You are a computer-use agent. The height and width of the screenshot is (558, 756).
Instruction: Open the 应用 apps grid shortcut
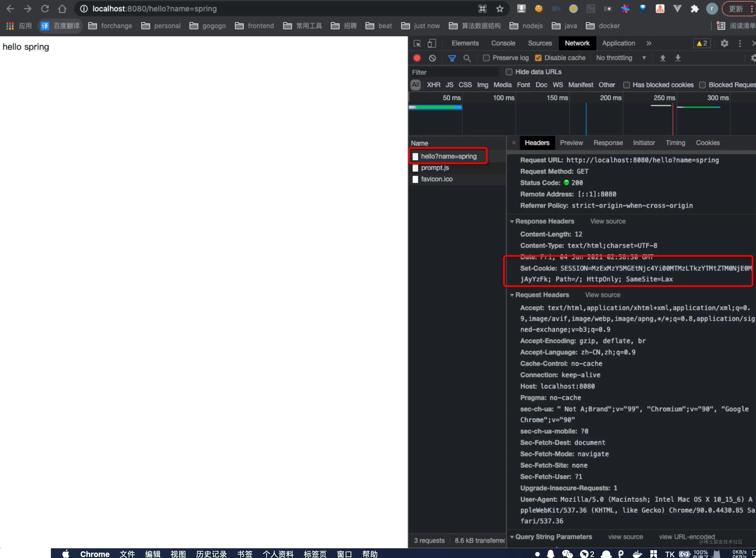(x=19, y=26)
